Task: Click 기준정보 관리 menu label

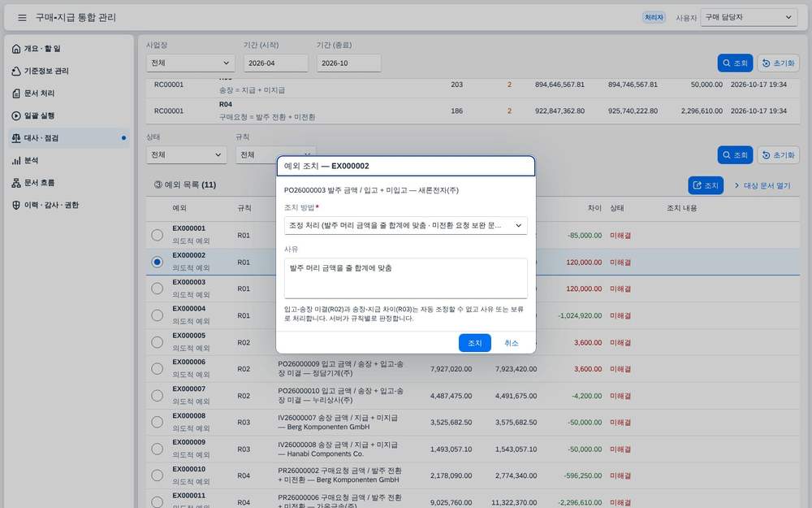Action: (46, 71)
